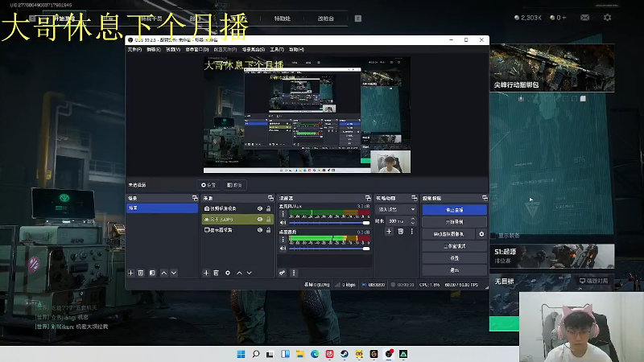This screenshot has height=362, width=644.
Task: Remove the scene transition with the trash icon
Action: pyautogui.click(x=400, y=232)
